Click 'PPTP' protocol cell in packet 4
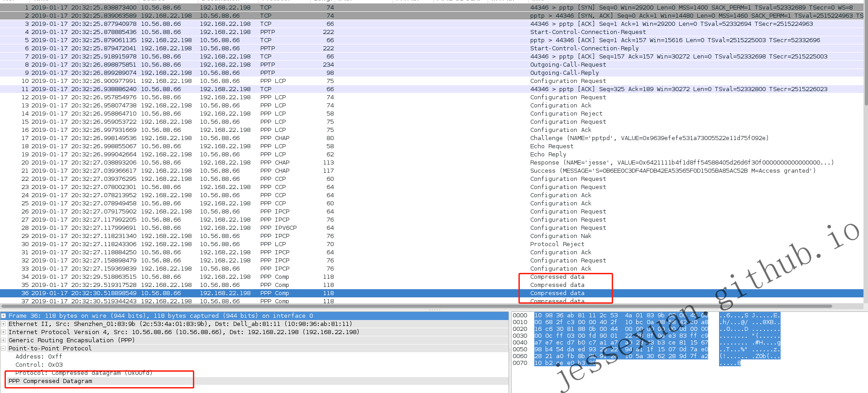This screenshot has height=393, width=868. click(268, 32)
